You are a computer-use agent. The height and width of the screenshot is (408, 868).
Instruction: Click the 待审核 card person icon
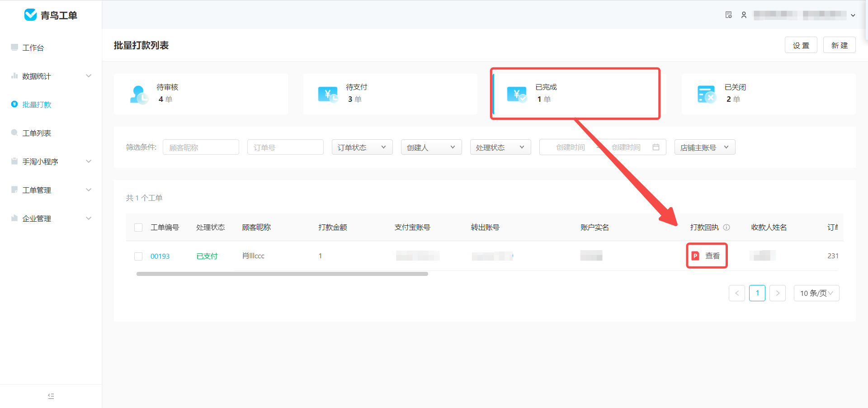139,95
